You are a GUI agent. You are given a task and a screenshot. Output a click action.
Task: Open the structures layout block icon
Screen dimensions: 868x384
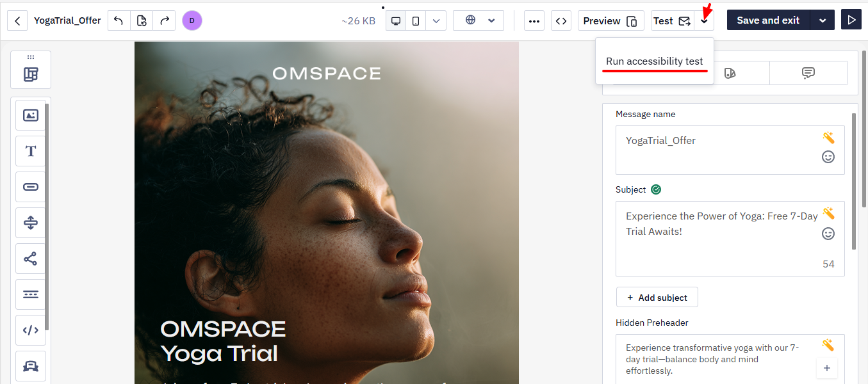(x=31, y=74)
